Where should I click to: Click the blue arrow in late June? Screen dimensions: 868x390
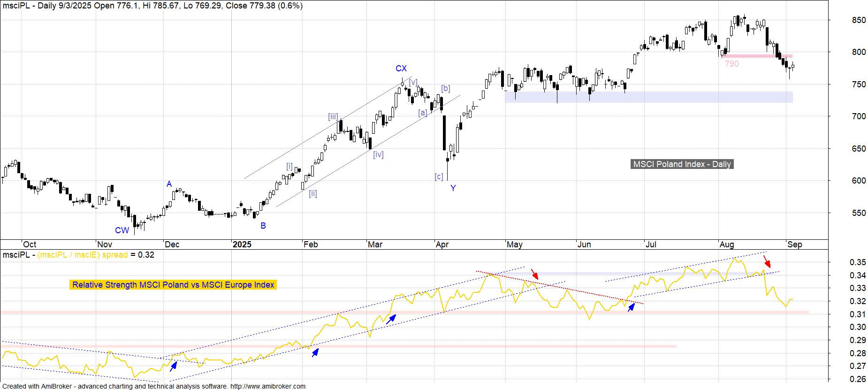click(x=632, y=307)
